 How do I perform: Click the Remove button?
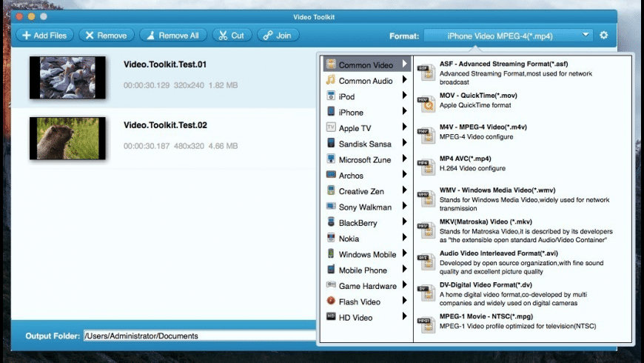[107, 36]
